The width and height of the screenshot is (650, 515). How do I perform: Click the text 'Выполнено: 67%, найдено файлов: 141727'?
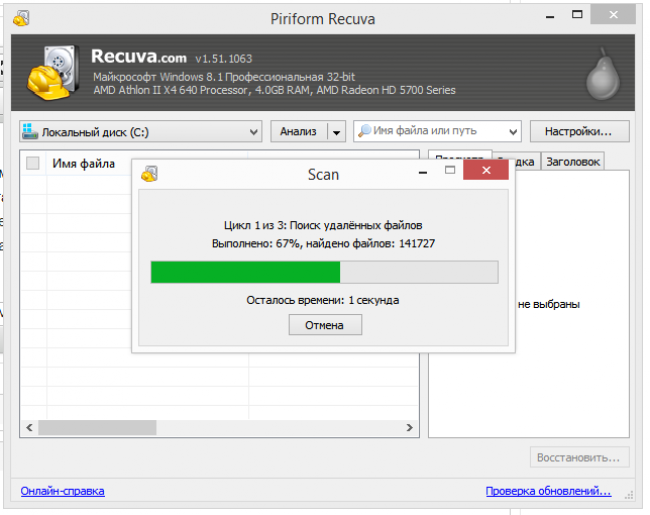click(x=323, y=243)
